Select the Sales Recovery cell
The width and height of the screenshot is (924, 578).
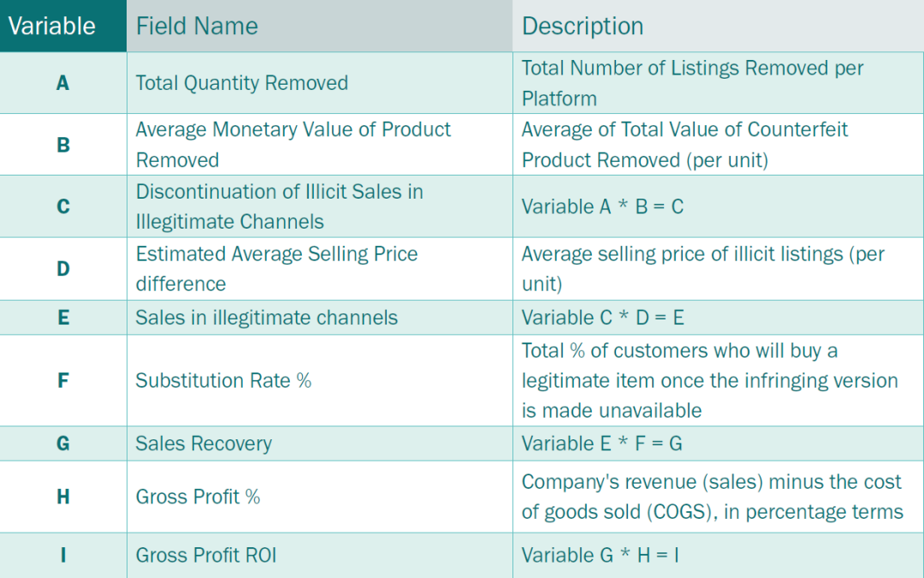319,444
